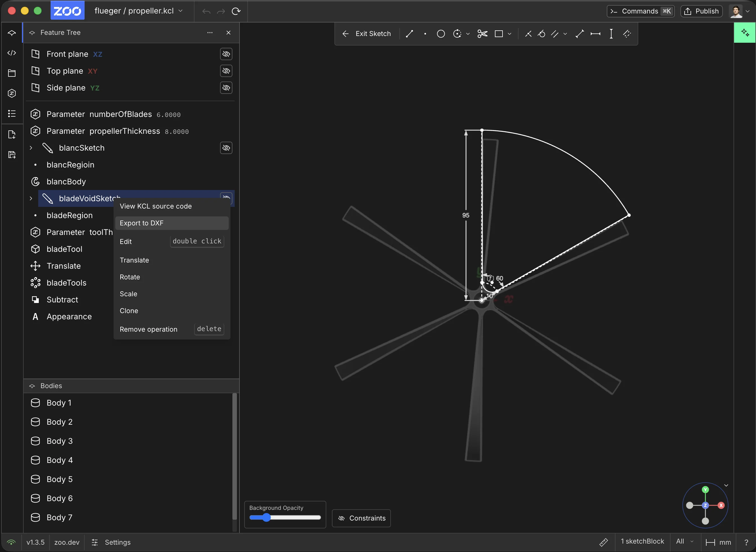Open help question mark in status bar
756x552 pixels.
746,542
